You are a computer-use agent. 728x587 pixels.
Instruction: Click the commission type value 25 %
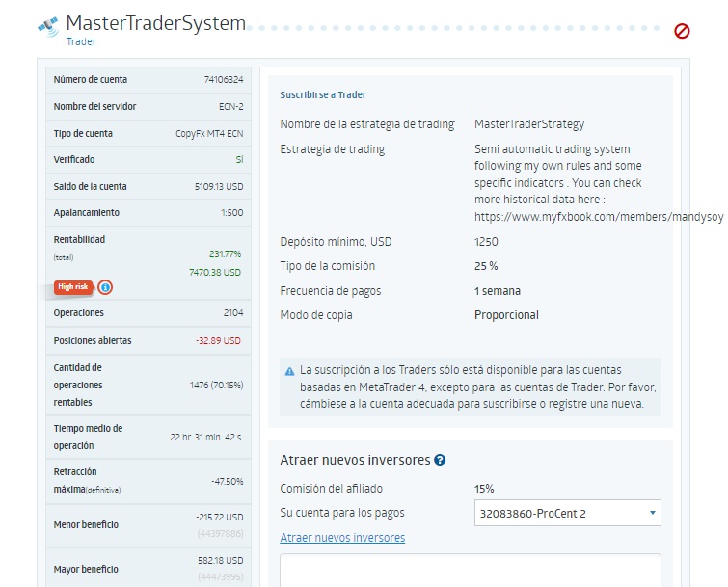pos(486,266)
